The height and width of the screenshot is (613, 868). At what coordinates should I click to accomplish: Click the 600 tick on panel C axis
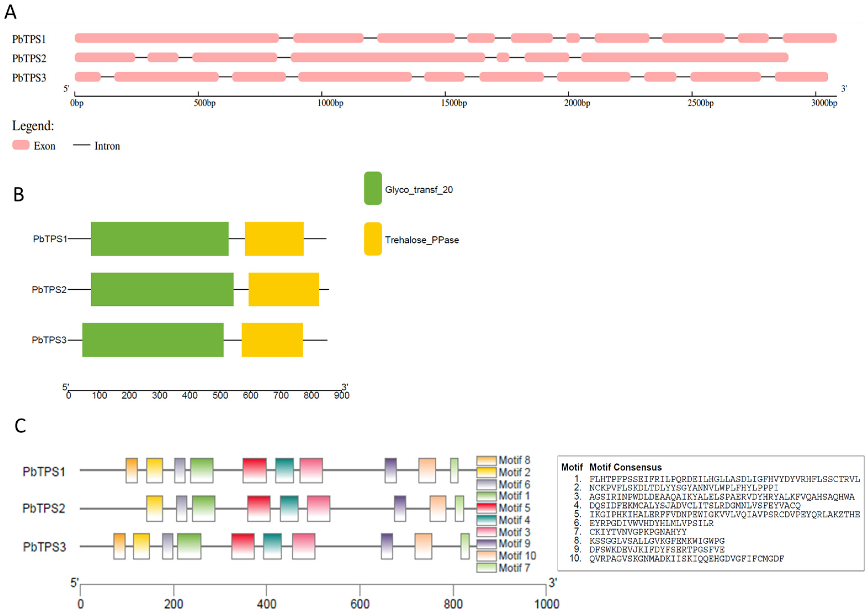click(x=360, y=604)
